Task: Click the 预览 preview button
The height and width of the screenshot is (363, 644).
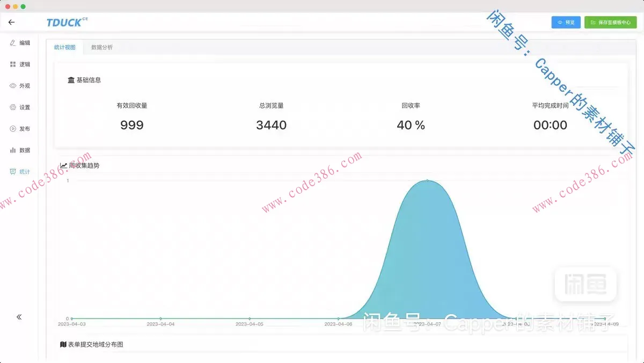Action: tap(566, 23)
